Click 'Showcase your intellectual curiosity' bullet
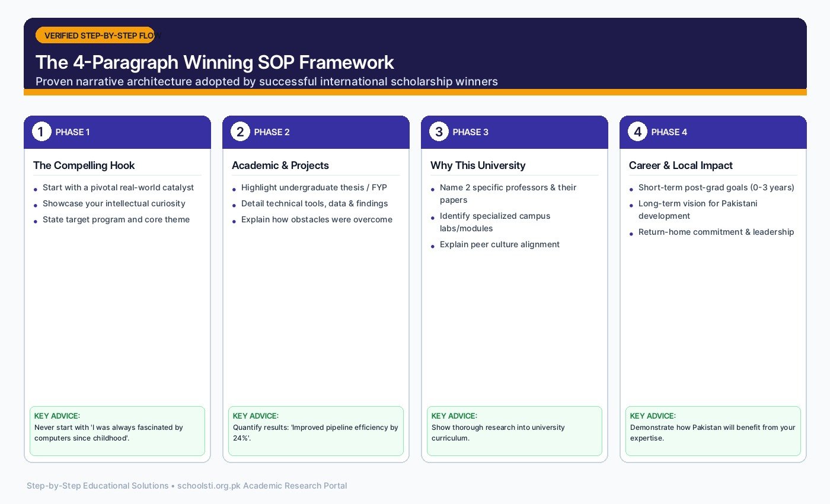The width and height of the screenshot is (830, 504). [114, 203]
